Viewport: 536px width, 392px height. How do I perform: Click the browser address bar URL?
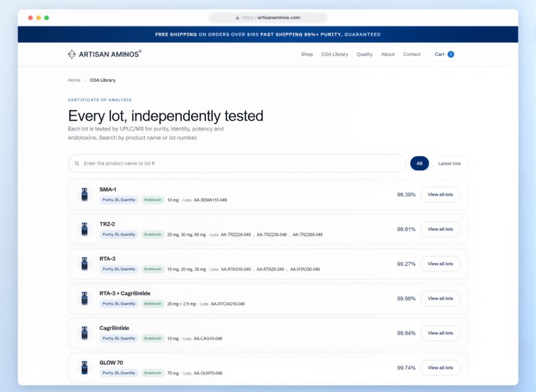point(271,18)
